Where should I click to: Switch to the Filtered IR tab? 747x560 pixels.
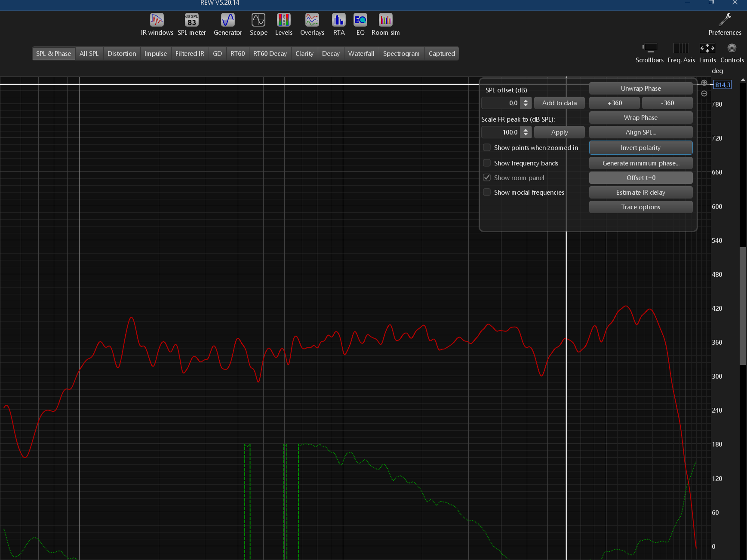[x=190, y=54]
